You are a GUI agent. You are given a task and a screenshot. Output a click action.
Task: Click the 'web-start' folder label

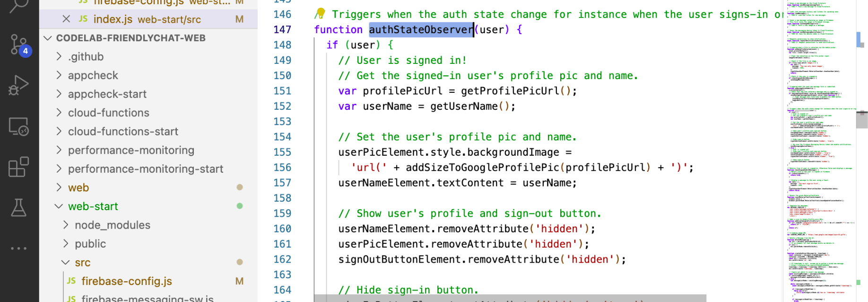coord(93,206)
